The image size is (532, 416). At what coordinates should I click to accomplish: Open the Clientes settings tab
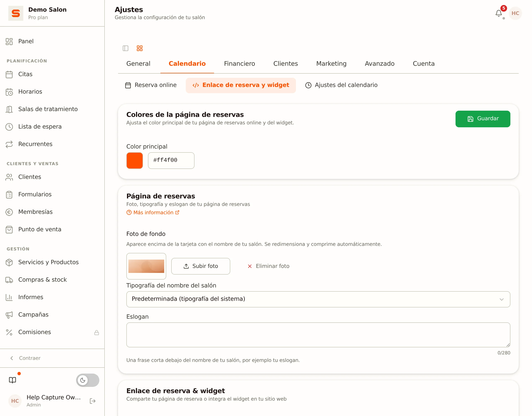(x=286, y=64)
